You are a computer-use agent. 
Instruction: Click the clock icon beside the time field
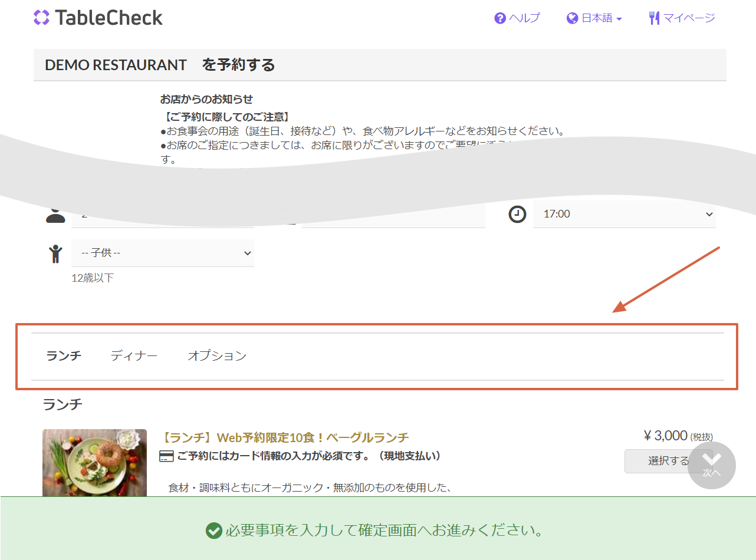(517, 214)
